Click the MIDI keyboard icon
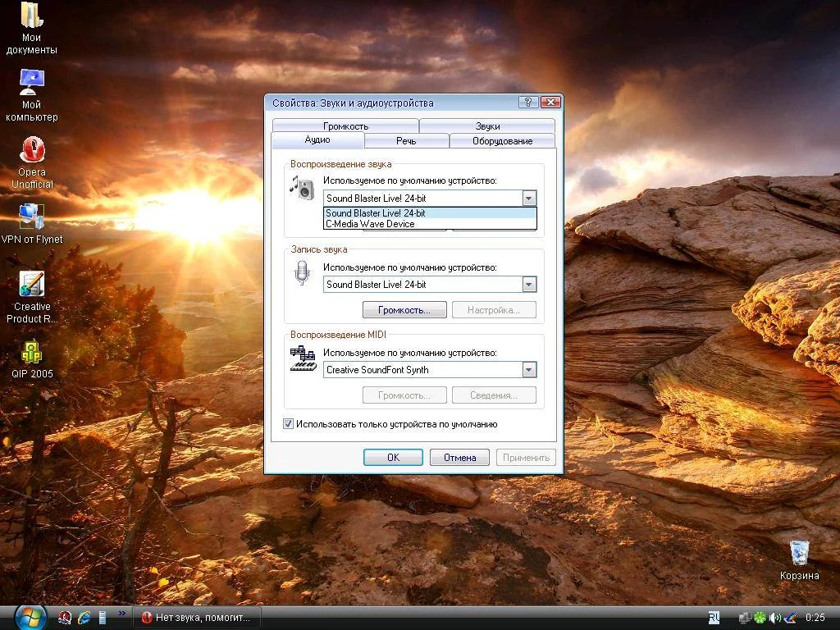 304,359
